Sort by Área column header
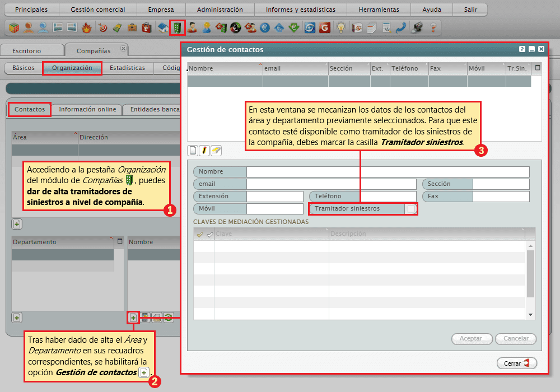Image resolution: width=560 pixels, height=392 pixels. click(45, 137)
